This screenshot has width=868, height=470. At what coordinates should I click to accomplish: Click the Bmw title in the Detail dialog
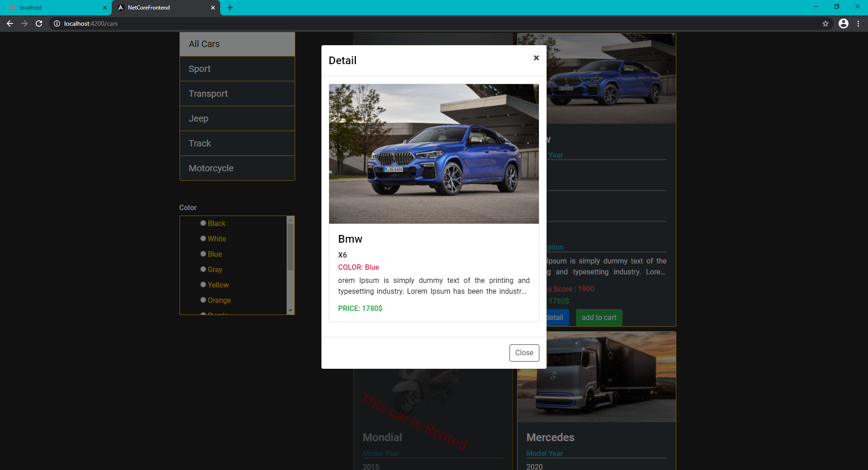[x=350, y=239]
